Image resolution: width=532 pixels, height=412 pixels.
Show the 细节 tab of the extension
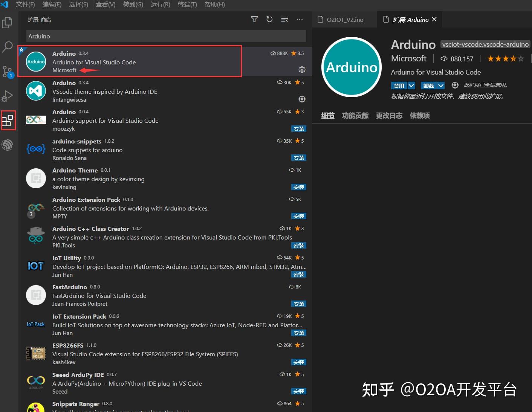tap(328, 116)
